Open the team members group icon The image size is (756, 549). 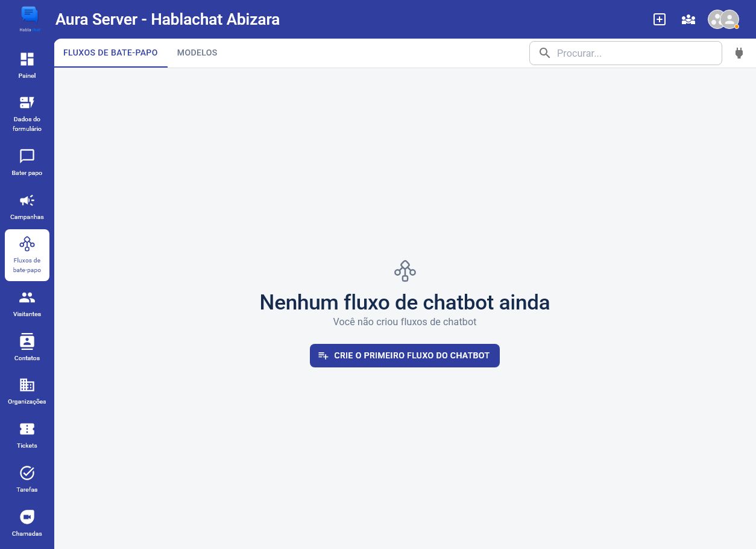(688, 19)
